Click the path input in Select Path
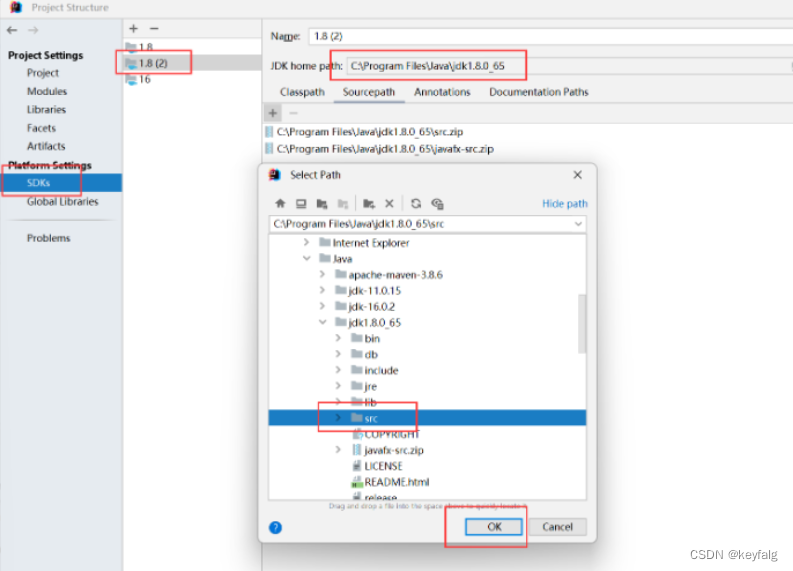The width and height of the screenshot is (793, 571). coord(427,224)
